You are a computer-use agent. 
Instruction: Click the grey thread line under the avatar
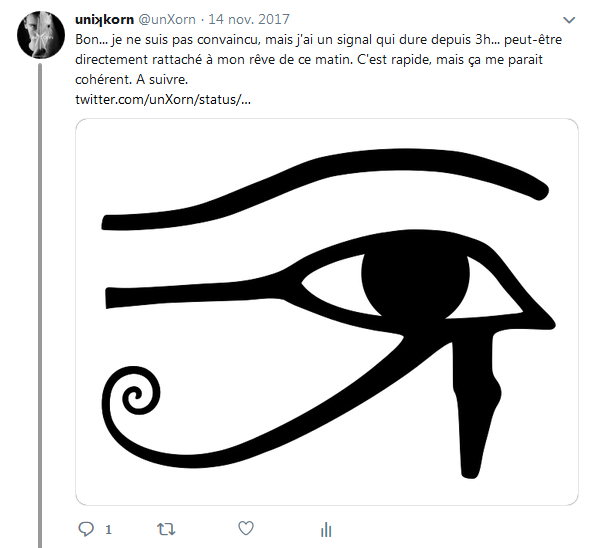point(40,300)
